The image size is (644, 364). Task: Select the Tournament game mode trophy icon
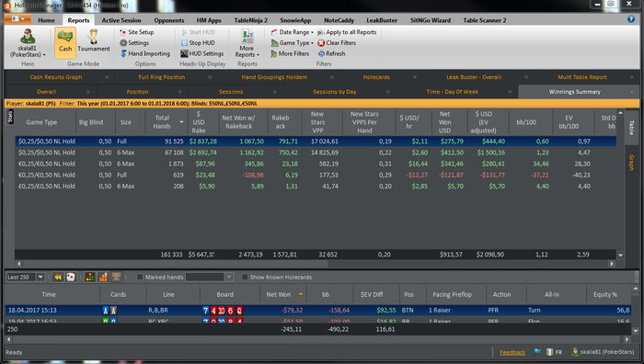[x=94, y=36]
